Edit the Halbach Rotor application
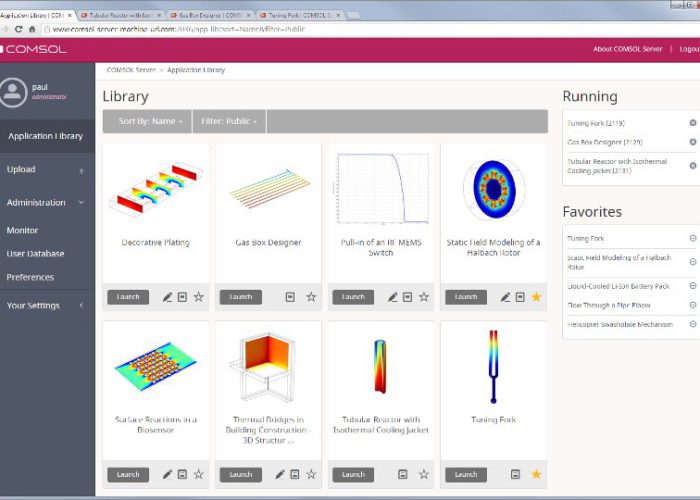Screen dimensions: 700x500 pos(505,297)
